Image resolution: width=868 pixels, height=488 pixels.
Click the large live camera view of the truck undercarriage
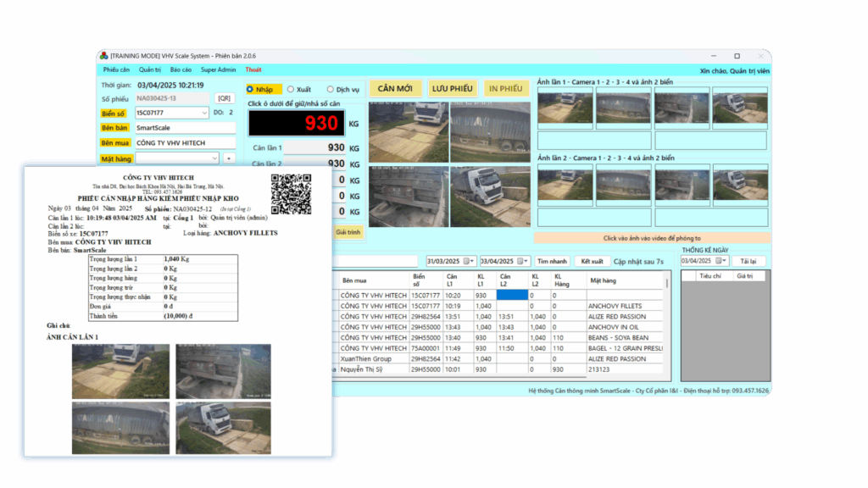tap(409, 197)
